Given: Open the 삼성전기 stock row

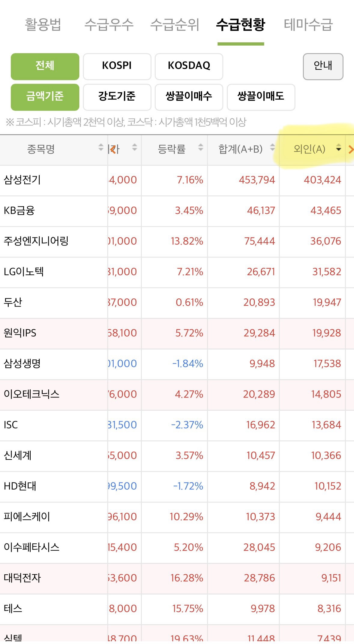Looking at the screenshot, I should click(x=177, y=180).
